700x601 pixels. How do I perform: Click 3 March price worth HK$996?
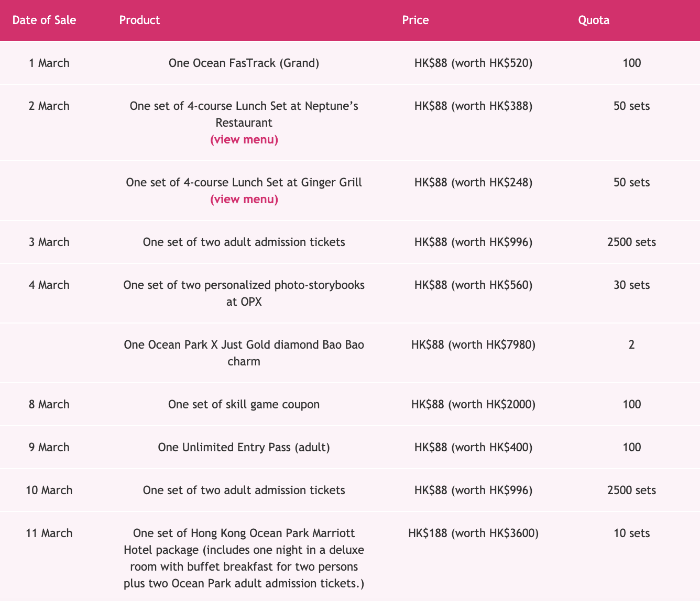coord(474,242)
